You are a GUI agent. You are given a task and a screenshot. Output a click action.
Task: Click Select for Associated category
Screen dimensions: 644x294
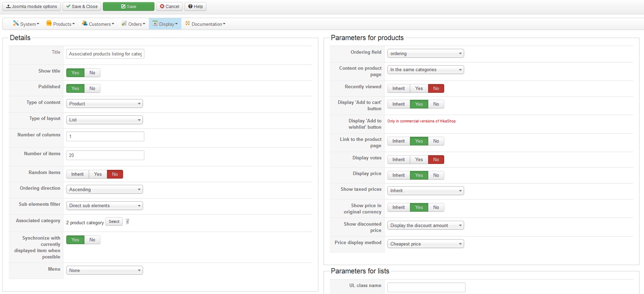(x=114, y=221)
